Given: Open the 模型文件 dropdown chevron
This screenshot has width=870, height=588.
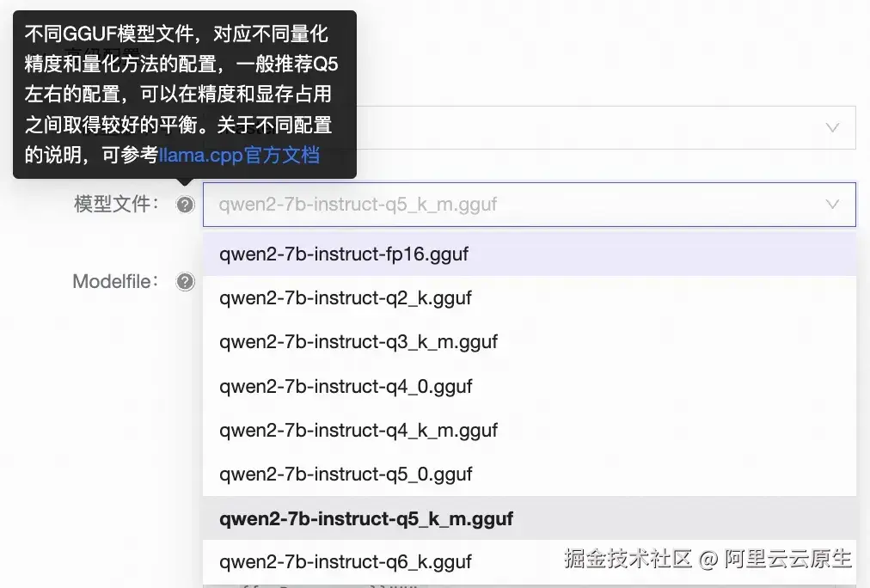Looking at the screenshot, I should click(x=832, y=204).
